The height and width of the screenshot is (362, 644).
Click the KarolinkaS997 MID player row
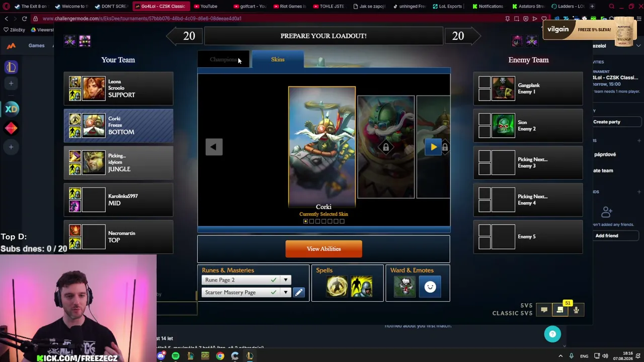(x=118, y=200)
